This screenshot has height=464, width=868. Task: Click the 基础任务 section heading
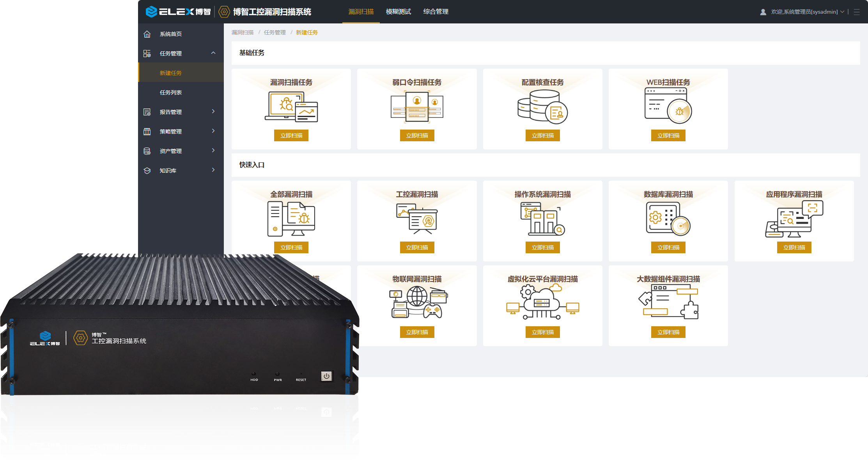tap(252, 53)
